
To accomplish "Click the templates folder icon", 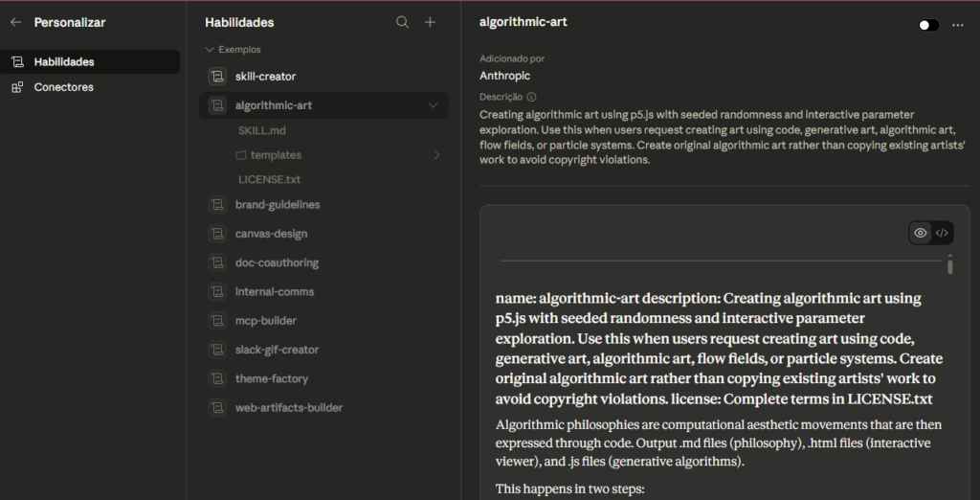I will (x=240, y=155).
